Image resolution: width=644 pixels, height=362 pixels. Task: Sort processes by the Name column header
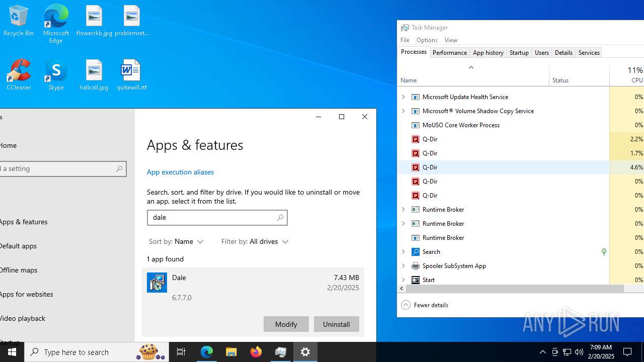pos(473,75)
